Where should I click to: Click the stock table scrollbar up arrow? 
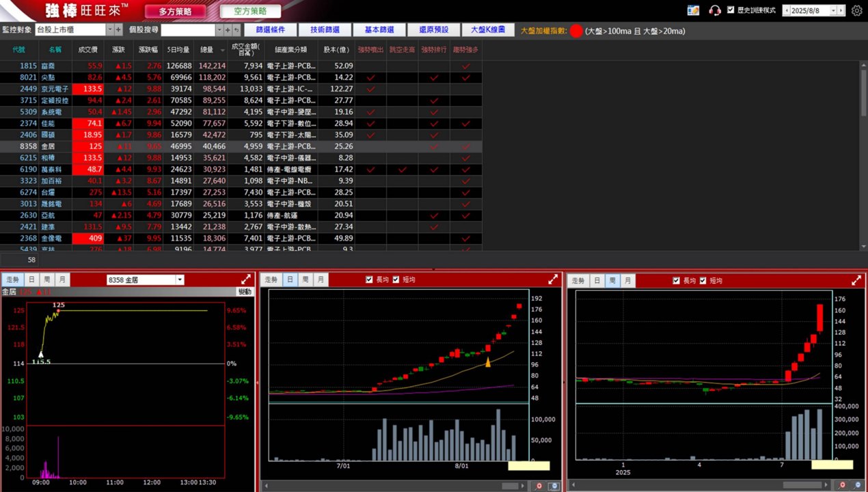click(863, 65)
